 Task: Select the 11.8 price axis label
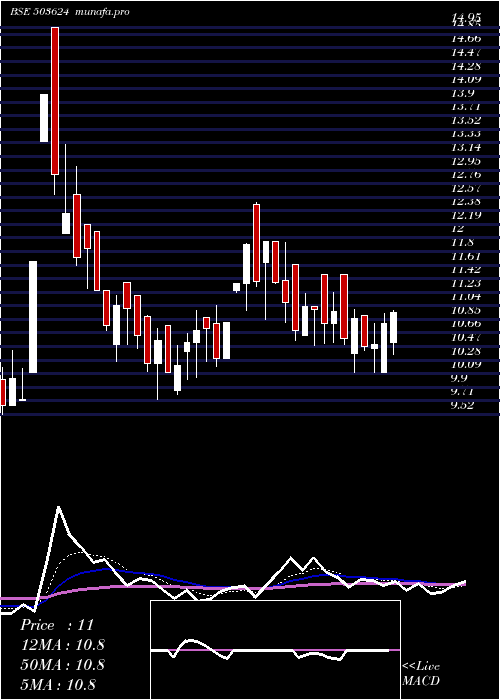click(x=462, y=242)
